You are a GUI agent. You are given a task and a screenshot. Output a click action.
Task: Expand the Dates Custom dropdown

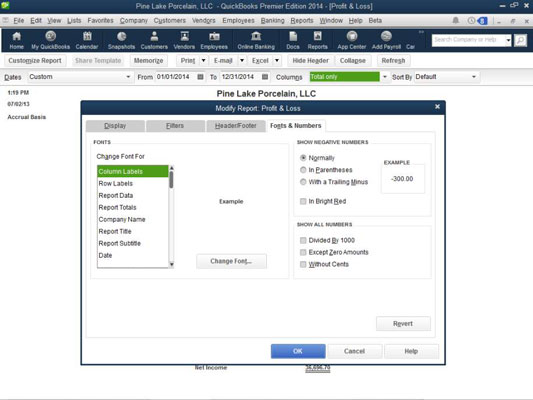(x=128, y=77)
